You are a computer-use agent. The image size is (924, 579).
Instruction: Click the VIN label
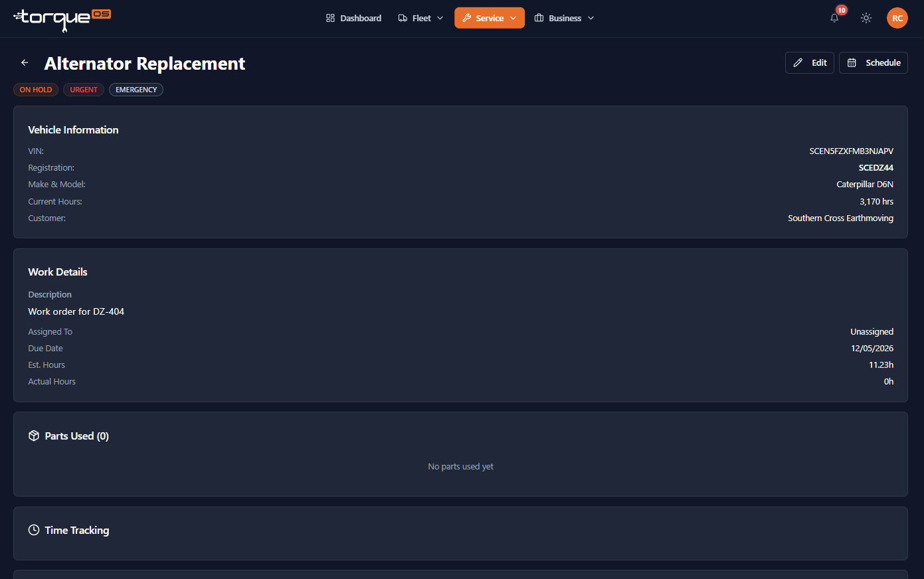click(36, 151)
